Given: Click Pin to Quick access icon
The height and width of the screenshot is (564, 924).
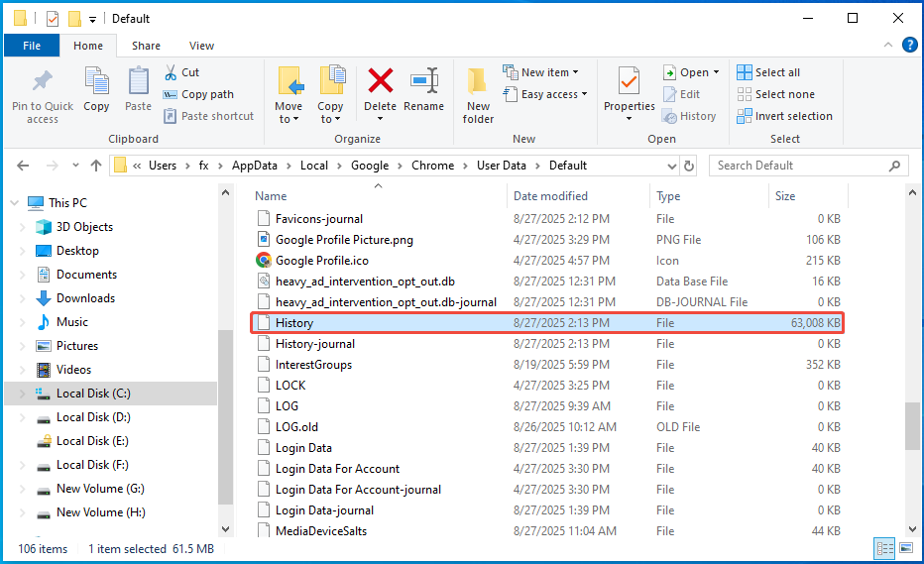Looking at the screenshot, I should click(43, 82).
